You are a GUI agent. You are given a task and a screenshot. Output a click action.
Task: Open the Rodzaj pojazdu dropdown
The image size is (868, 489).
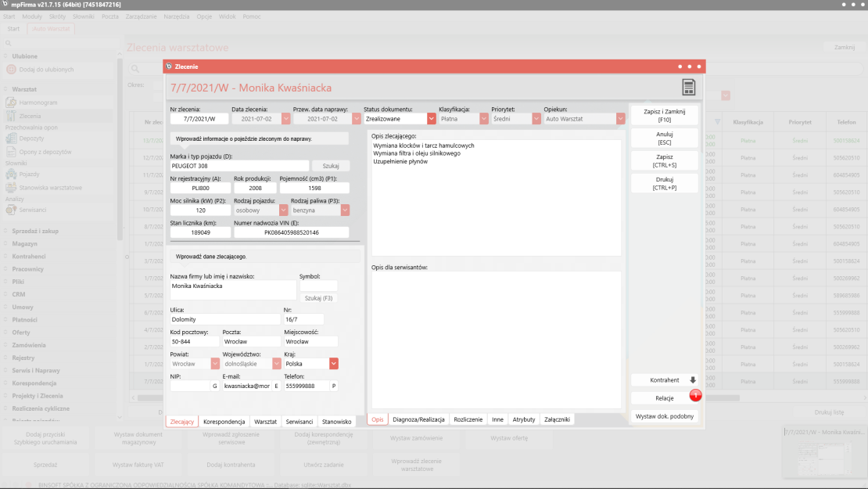pyautogui.click(x=283, y=210)
